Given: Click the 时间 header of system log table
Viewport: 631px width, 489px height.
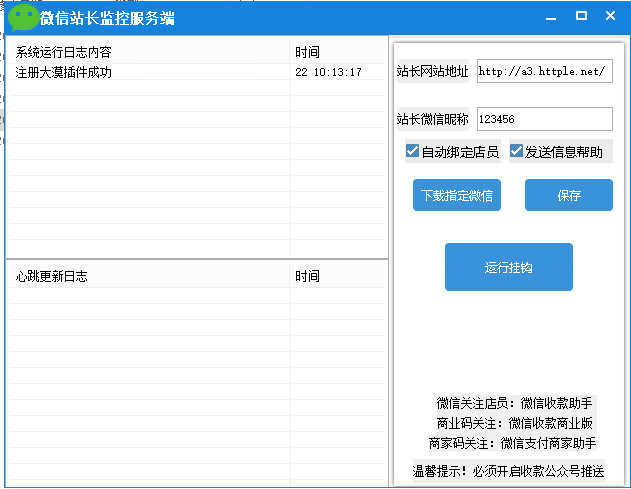Looking at the screenshot, I should 337,52.
